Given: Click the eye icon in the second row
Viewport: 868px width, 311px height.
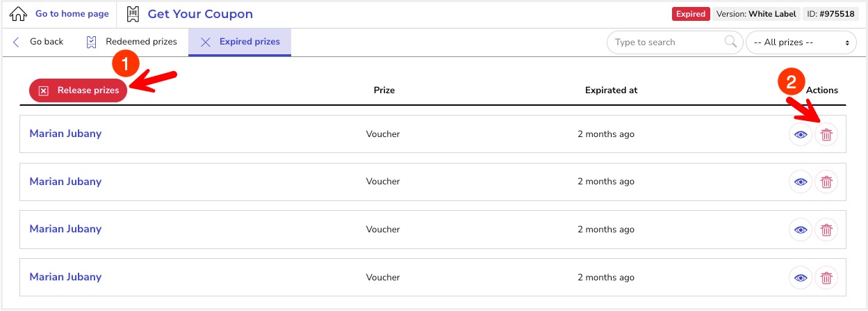Looking at the screenshot, I should click(801, 182).
